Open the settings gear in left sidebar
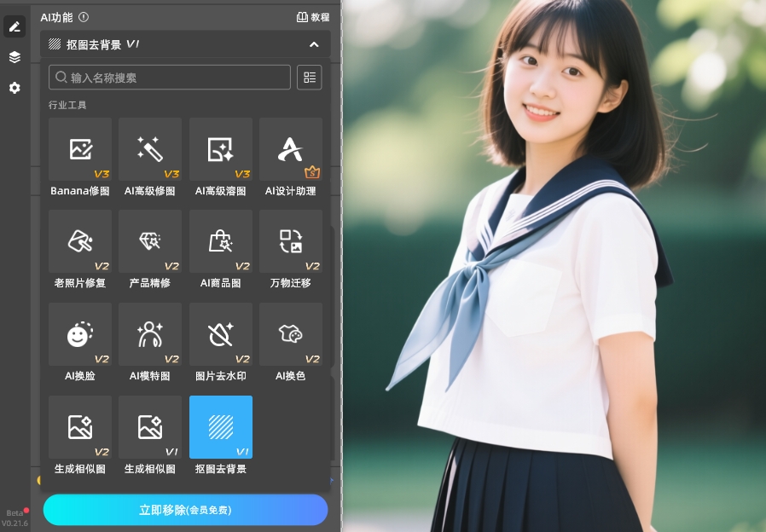Image resolution: width=766 pixels, height=532 pixels. point(14,88)
